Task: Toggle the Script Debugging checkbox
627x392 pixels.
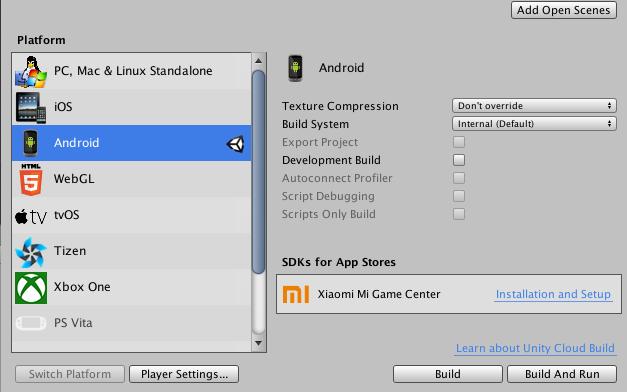Action: (459, 196)
